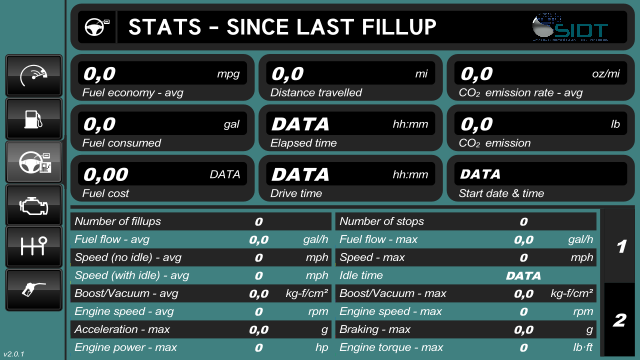
Task: Switch to stats page 2 tab
Action: point(620,320)
